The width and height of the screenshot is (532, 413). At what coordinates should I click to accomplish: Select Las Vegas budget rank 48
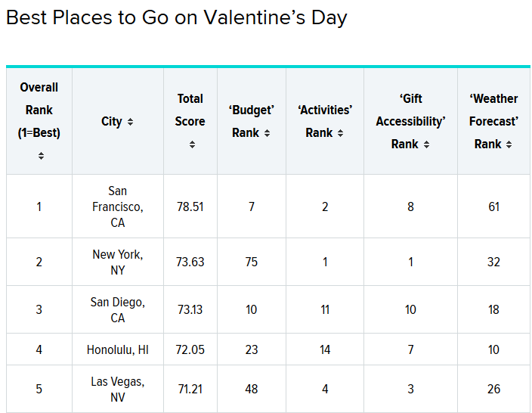tap(252, 389)
